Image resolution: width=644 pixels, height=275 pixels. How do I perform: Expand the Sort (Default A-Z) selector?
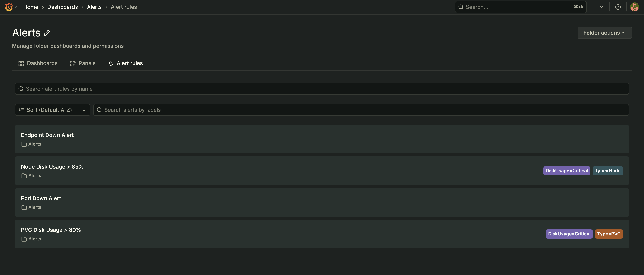53,110
